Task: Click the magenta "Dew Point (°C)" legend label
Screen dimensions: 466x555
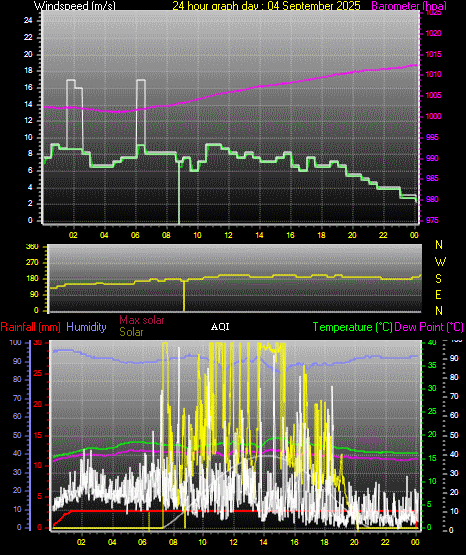Action: click(429, 327)
